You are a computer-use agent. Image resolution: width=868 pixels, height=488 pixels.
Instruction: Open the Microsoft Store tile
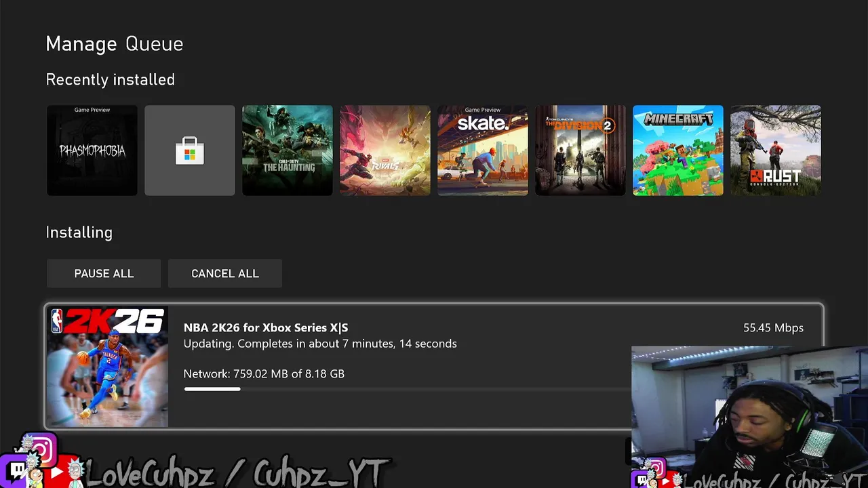tap(190, 150)
